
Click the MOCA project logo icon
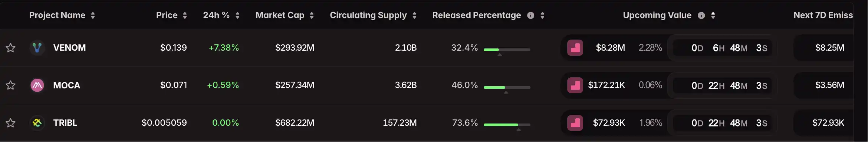click(37, 85)
